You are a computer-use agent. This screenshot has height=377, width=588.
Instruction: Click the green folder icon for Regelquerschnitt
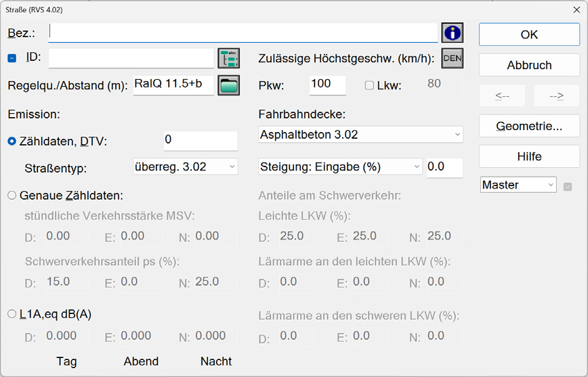(229, 85)
